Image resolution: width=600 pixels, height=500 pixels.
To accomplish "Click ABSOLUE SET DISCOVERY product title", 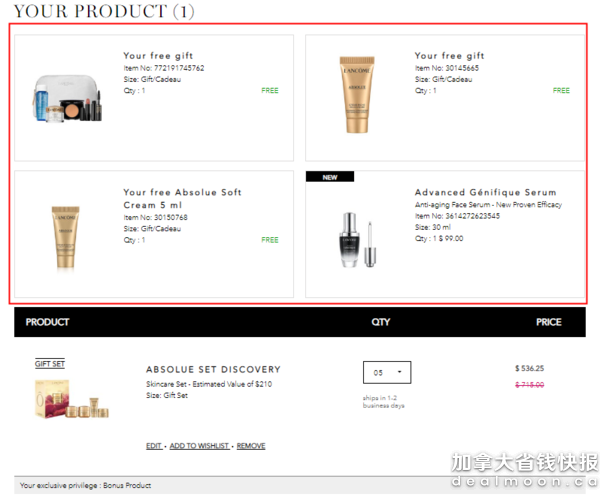I will 213,369.
